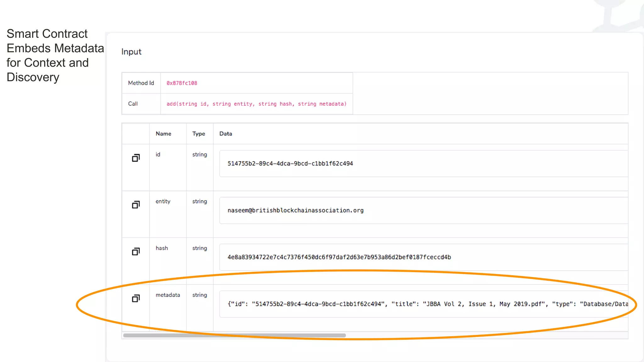Screen dimensions: 644x362
Task: Copy the metadata value using copy icon
Action: click(136, 298)
